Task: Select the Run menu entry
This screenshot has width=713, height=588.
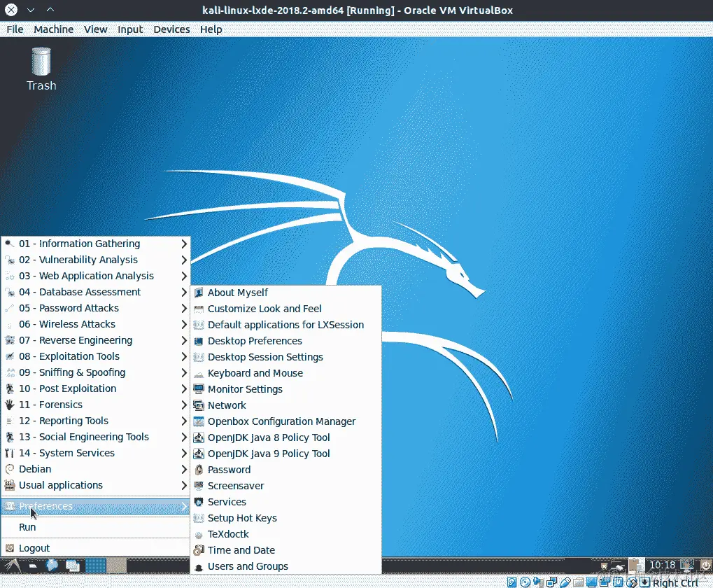Action: tap(95, 527)
